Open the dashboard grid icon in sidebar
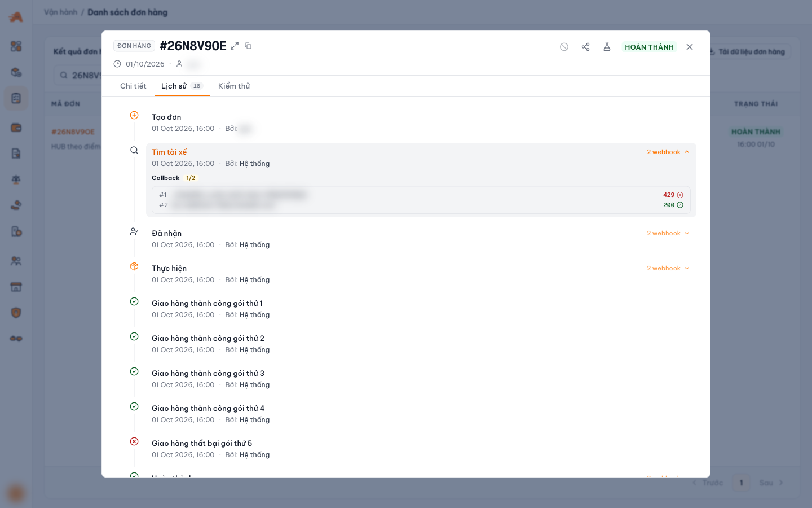Image resolution: width=812 pixels, height=508 pixels. point(16,46)
